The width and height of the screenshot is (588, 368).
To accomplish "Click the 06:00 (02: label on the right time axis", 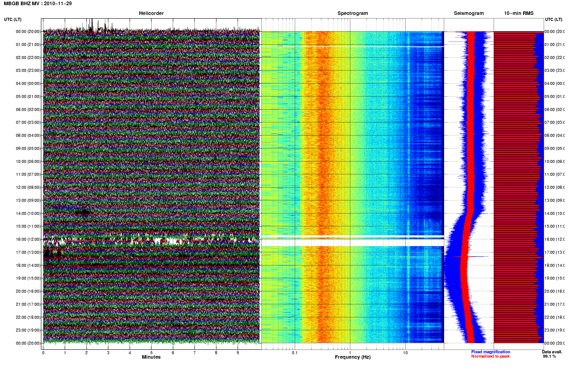I will click(555, 109).
